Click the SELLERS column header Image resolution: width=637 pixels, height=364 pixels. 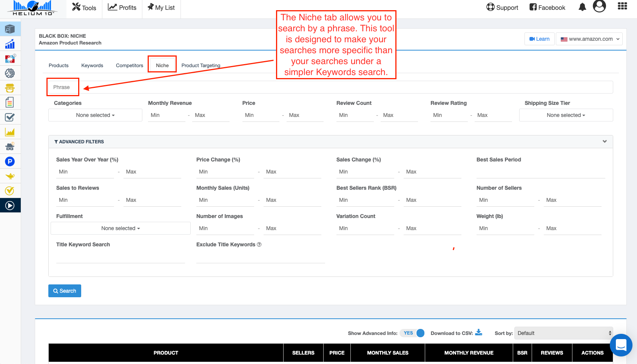click(x=303, y=353)
